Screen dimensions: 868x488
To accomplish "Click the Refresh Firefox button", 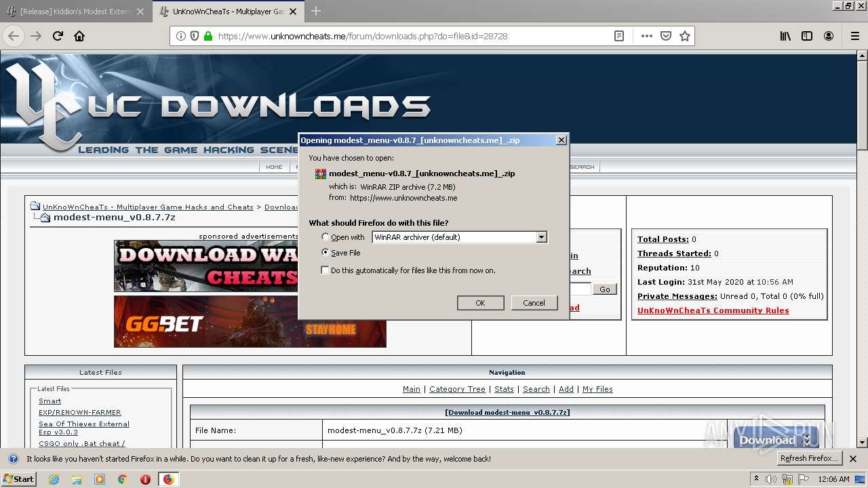I will coord(810,459).
